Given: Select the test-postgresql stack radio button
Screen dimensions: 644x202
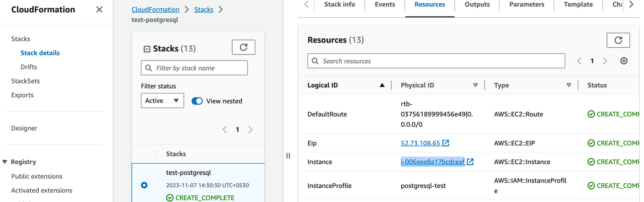Looking at the screenshot, I should click(x=144, y=185).
